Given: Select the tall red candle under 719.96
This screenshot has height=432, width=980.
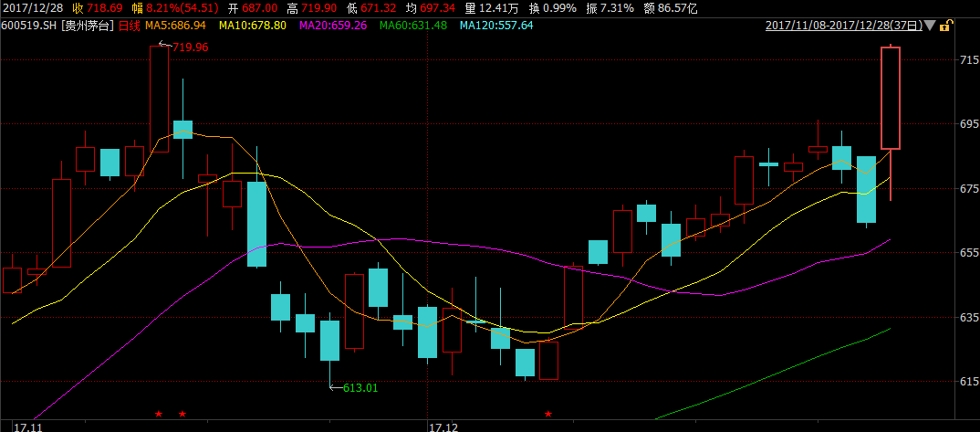Looking at the screenshot, I should [x=159, y=99].
